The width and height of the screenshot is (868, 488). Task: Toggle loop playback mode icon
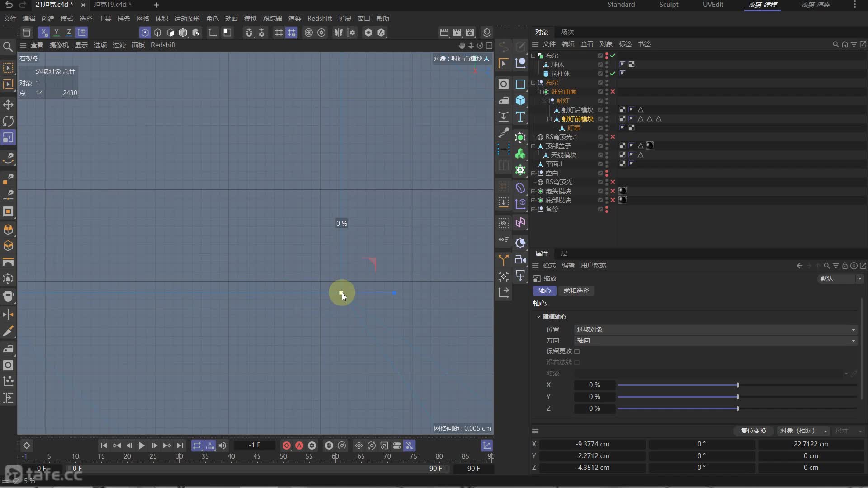click(x=197, y=446)
